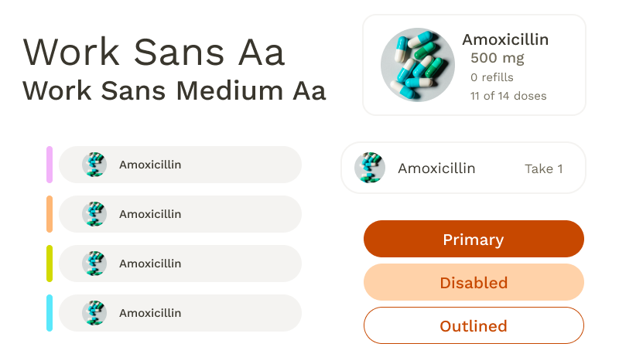Click pill icon in yellow-green-marked row

pyautogui.click(x=94, y=264)
